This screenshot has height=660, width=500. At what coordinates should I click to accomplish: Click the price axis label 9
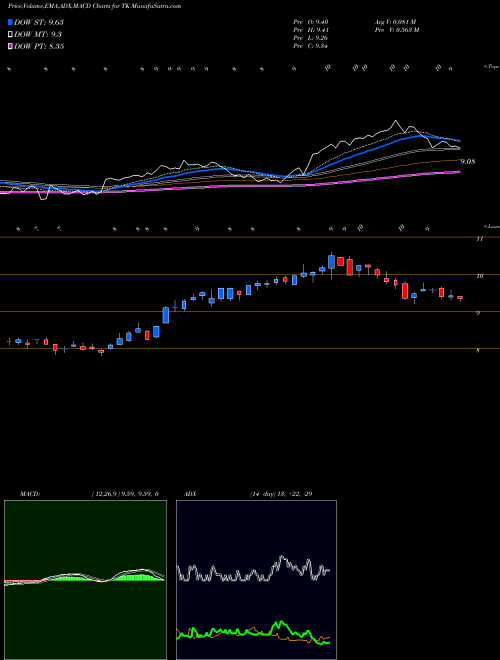coord(478,313)
